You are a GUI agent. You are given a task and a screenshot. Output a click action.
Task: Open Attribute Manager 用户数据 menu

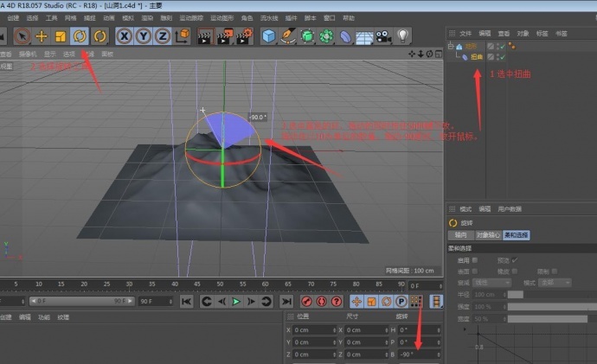[x=510, y=209]
